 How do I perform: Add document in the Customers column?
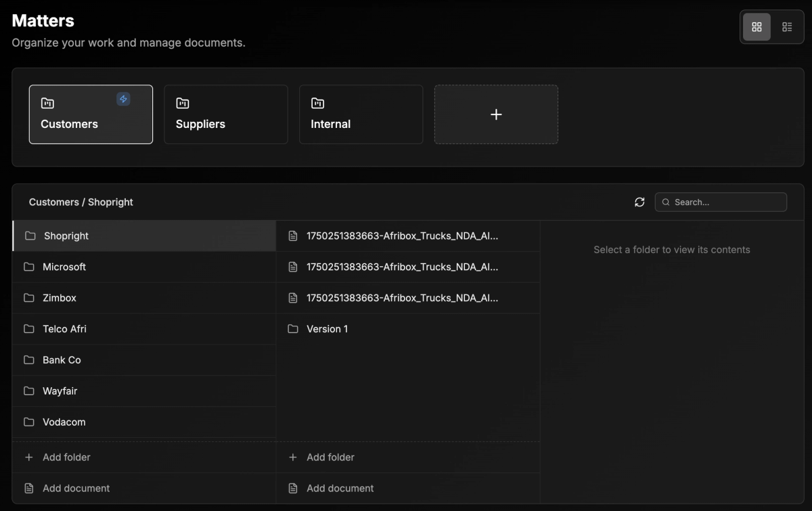pos(144,488)
